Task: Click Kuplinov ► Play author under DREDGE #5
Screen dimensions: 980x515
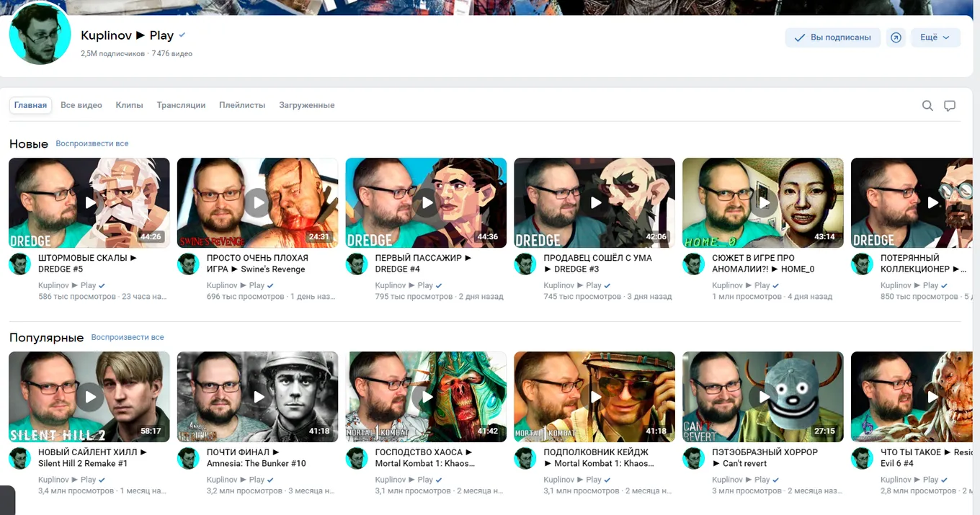Action: (67, 285)
